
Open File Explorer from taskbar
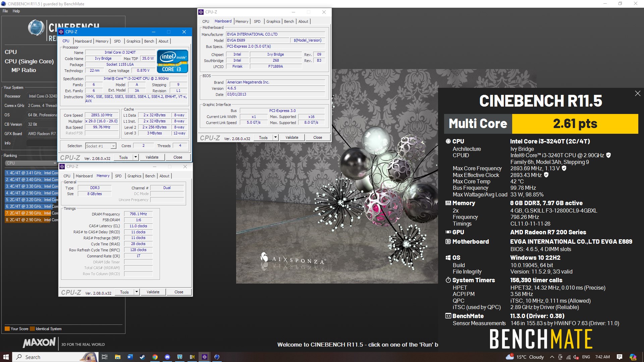tap(117, 357)
